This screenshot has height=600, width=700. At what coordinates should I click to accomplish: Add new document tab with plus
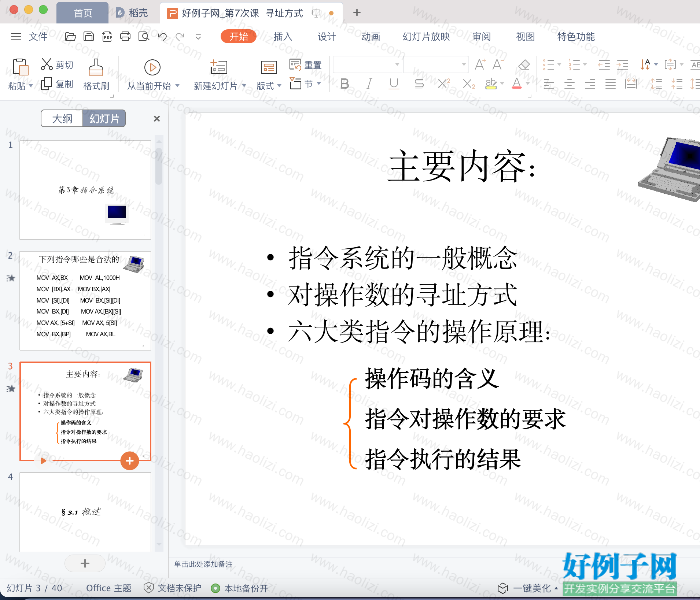[357, 12]
